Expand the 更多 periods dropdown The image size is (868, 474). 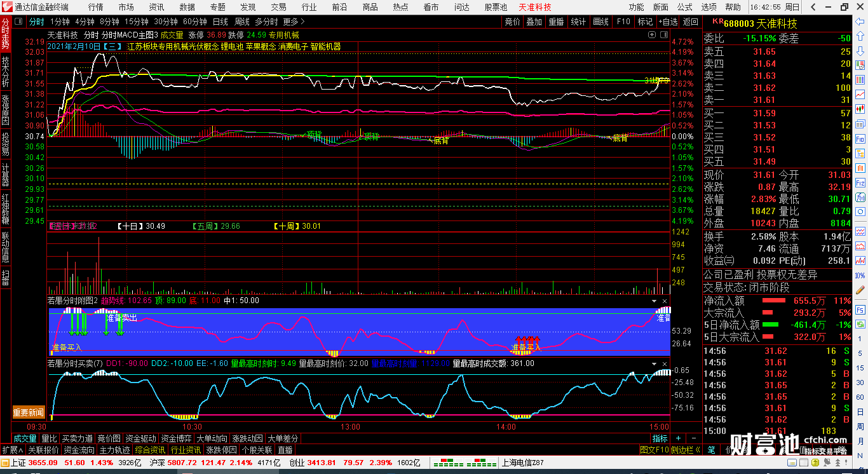click(x=294, y=22)
